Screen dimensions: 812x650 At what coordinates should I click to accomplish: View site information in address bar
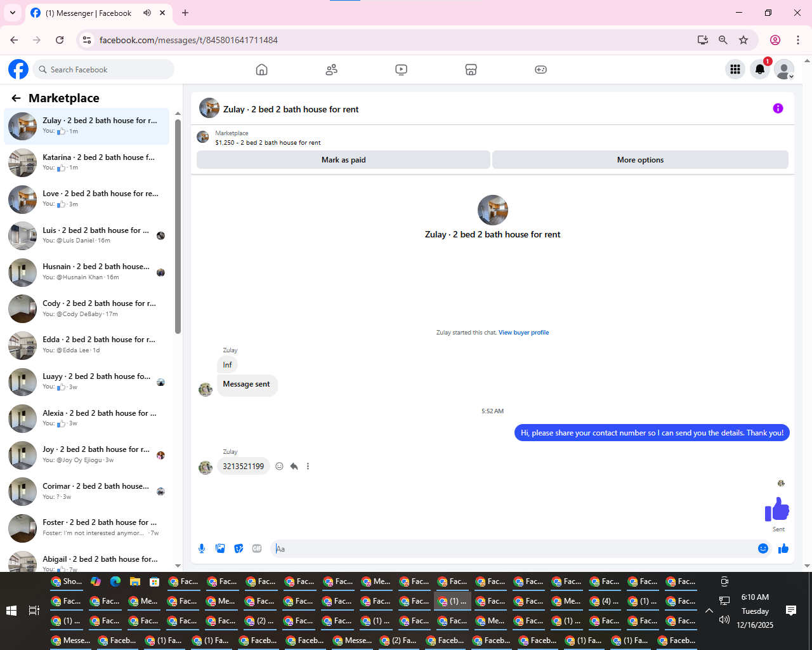(88, 40)
